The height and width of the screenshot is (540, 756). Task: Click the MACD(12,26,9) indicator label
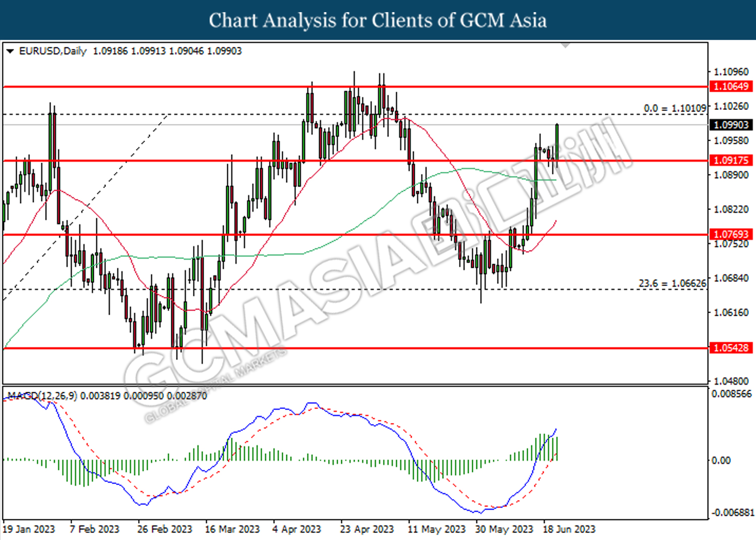42,396
